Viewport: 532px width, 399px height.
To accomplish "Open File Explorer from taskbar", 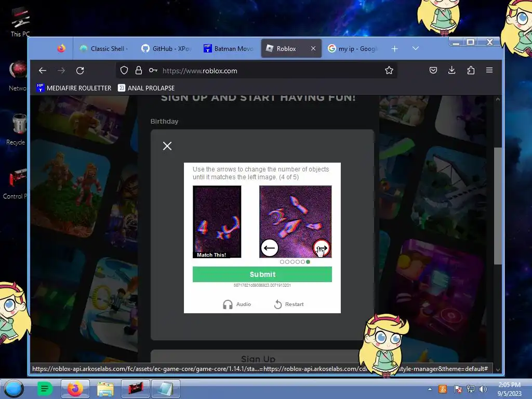I will [x=105, y=389].
